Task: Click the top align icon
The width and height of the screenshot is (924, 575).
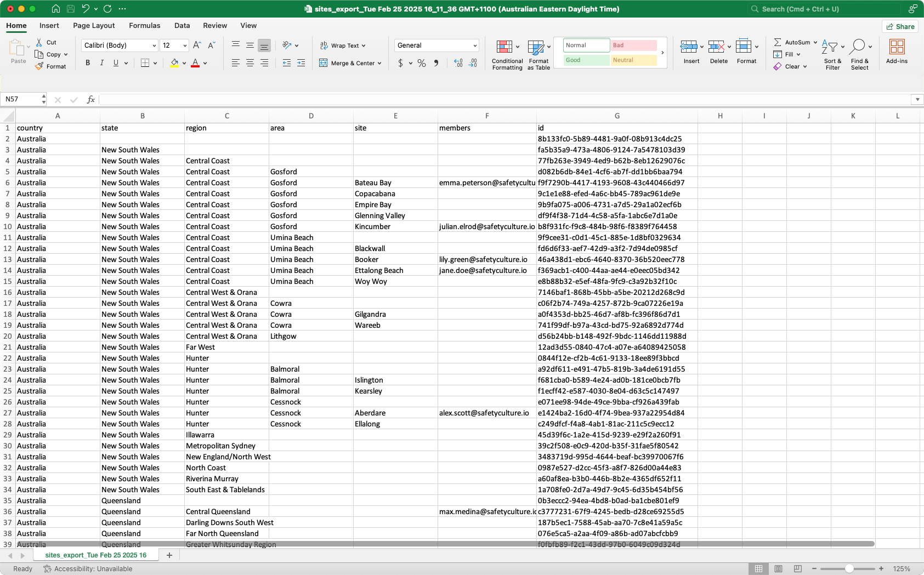Action: click(236, 45)
